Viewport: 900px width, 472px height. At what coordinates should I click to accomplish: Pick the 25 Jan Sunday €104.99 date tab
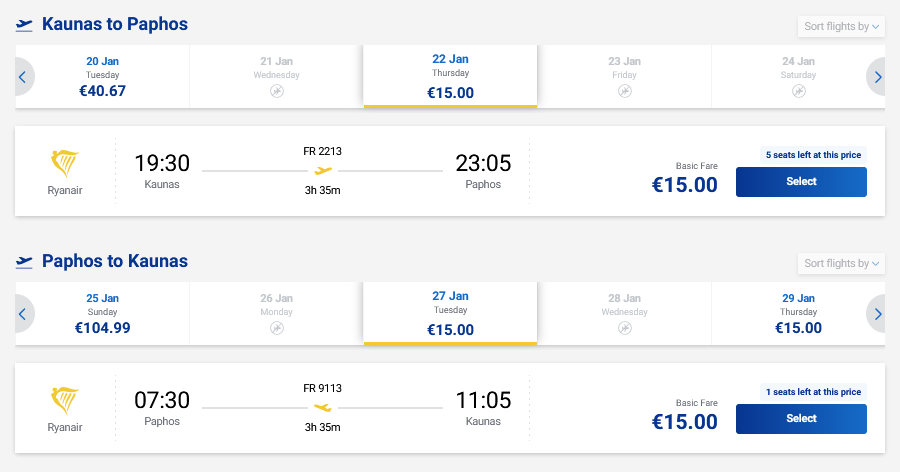(x=102, y=313)
